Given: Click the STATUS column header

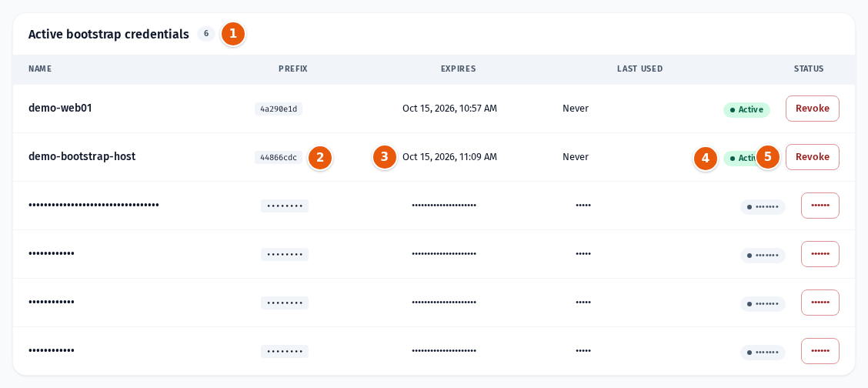Looking at the screenshot, I should 809,69.
